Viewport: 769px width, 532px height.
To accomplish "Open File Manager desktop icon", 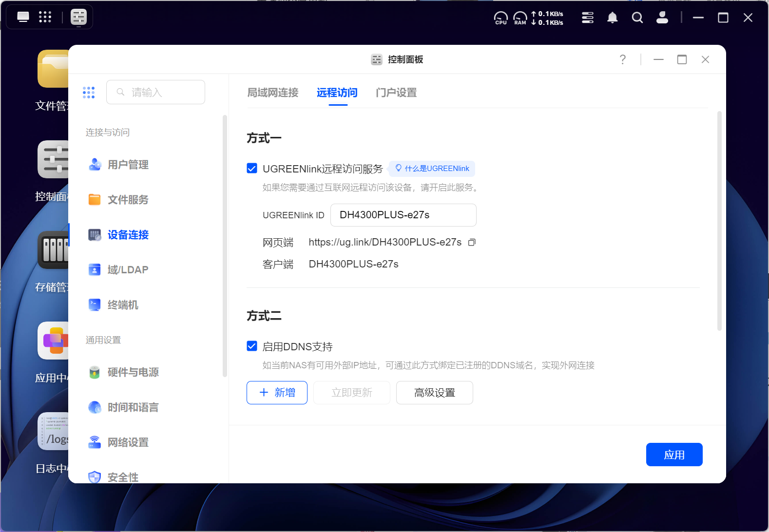I will coord(53,69).
